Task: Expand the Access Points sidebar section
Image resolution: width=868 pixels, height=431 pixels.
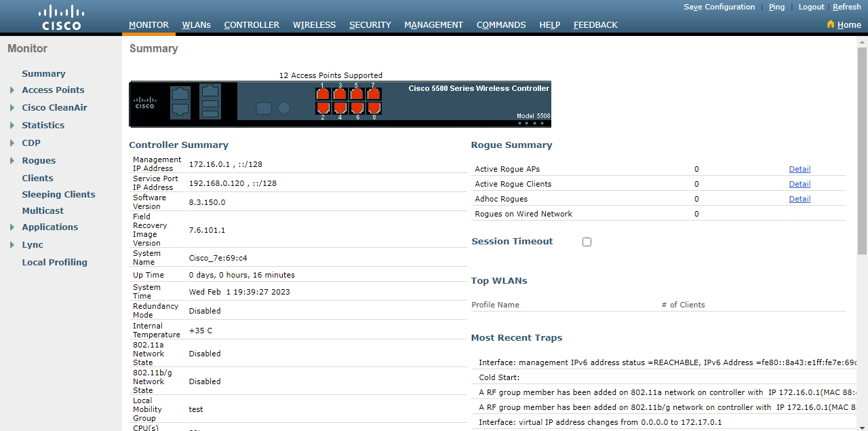Action: coord(12,90)
